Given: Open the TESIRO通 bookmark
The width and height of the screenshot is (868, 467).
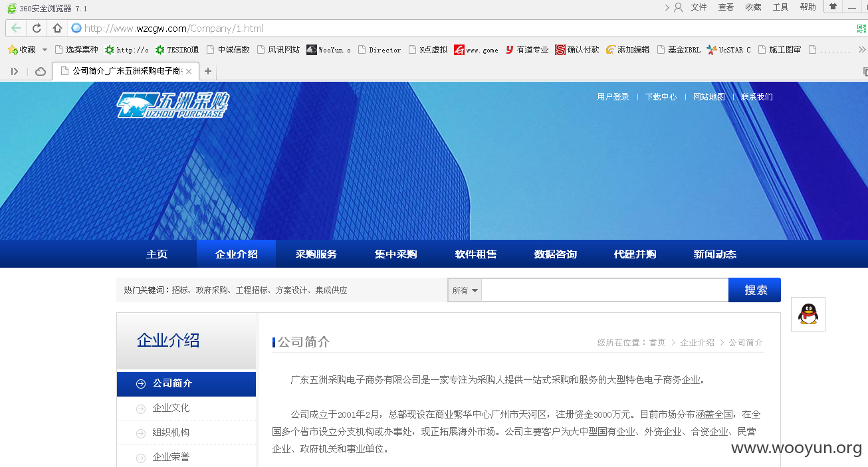Looking at the screenshot, I should coord(177,50).
